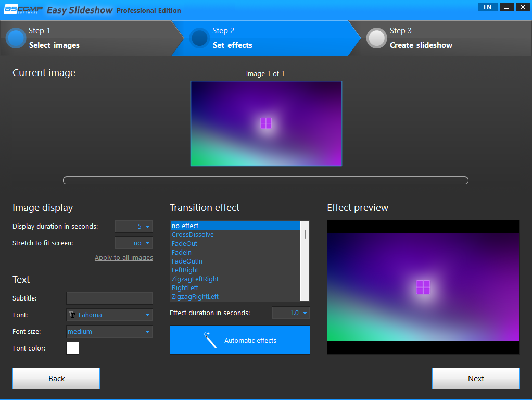Select the 'no effect' transition
This screenshot has height=400, width=532.
tap(235, 226)
